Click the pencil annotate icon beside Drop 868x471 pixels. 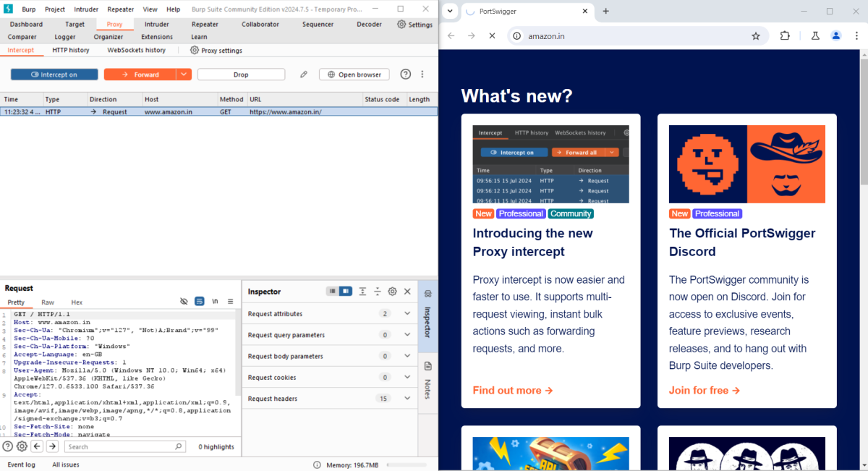point(304,75)
